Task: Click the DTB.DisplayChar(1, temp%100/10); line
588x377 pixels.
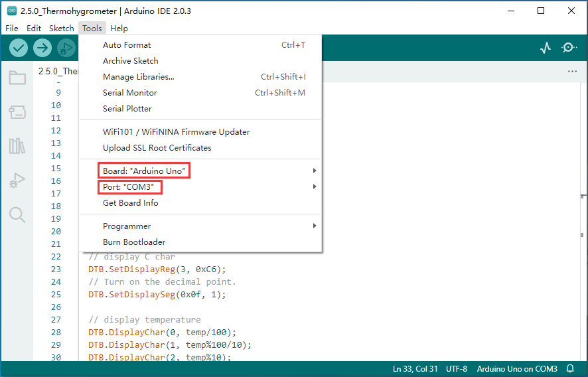Action: click(170, 344)
